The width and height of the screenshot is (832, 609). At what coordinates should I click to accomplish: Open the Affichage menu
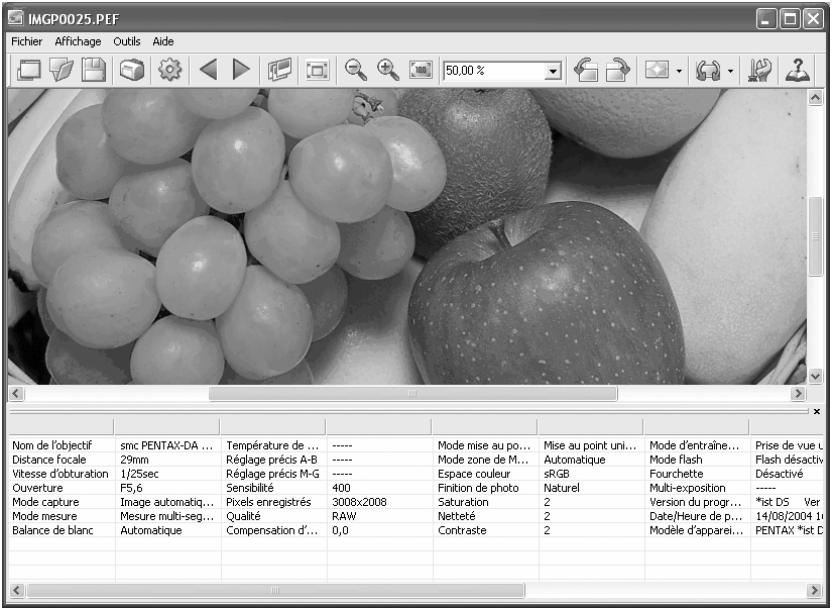coord(78,41)
